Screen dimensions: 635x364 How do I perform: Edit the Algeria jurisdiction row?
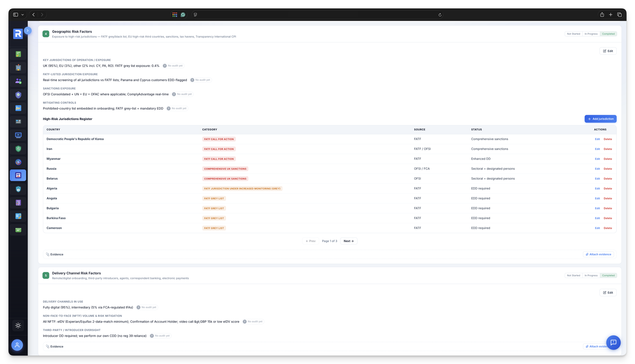[x=597, y=188]
